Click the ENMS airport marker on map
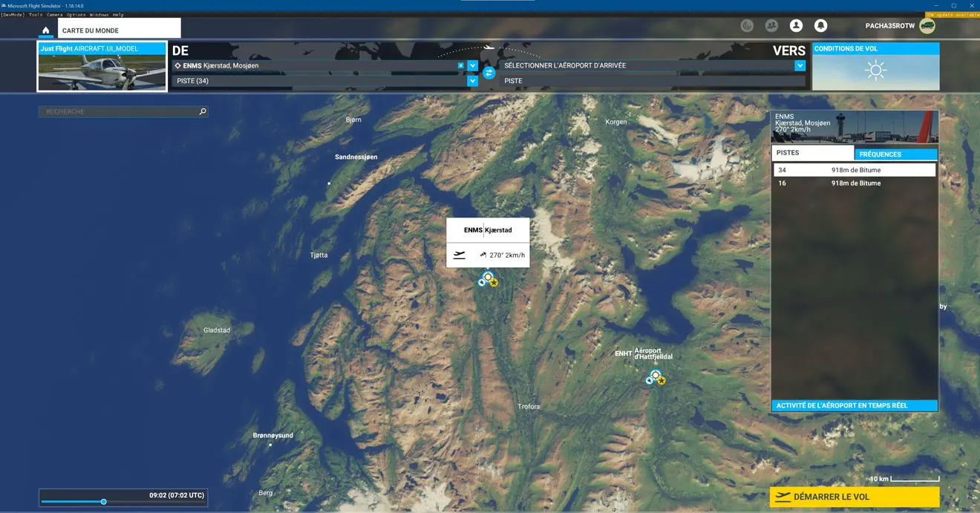Image resolution: width=980 pixels, height=513 pixels. (x=488, y=277)
